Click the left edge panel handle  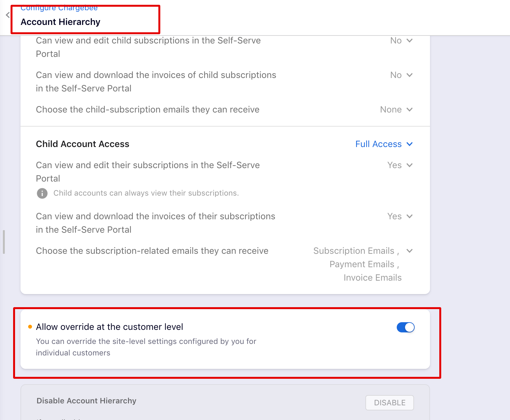click(x=4, y=242)
